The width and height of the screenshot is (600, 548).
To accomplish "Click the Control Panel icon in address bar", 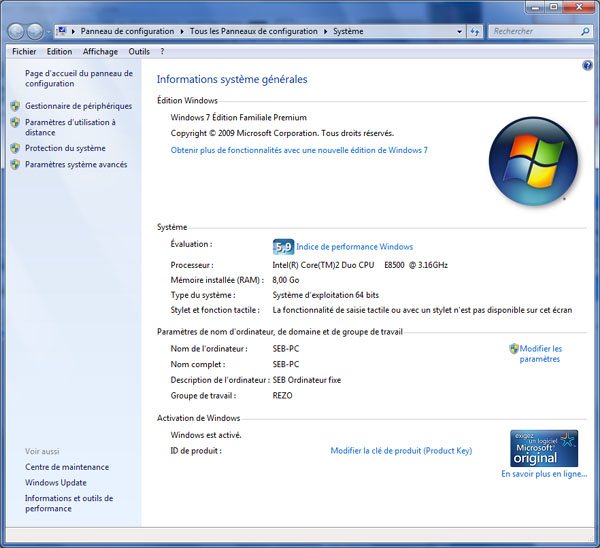I will coord(61,31).
